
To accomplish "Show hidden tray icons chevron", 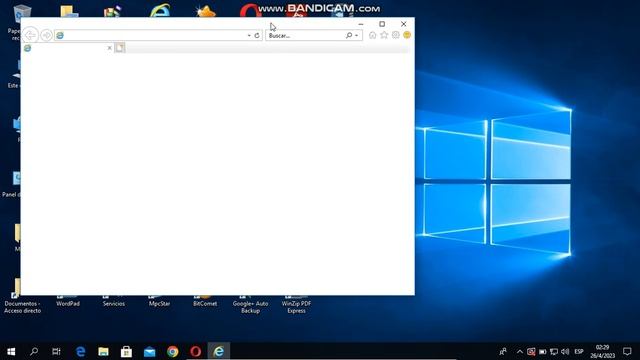I will tap(520, 351).
